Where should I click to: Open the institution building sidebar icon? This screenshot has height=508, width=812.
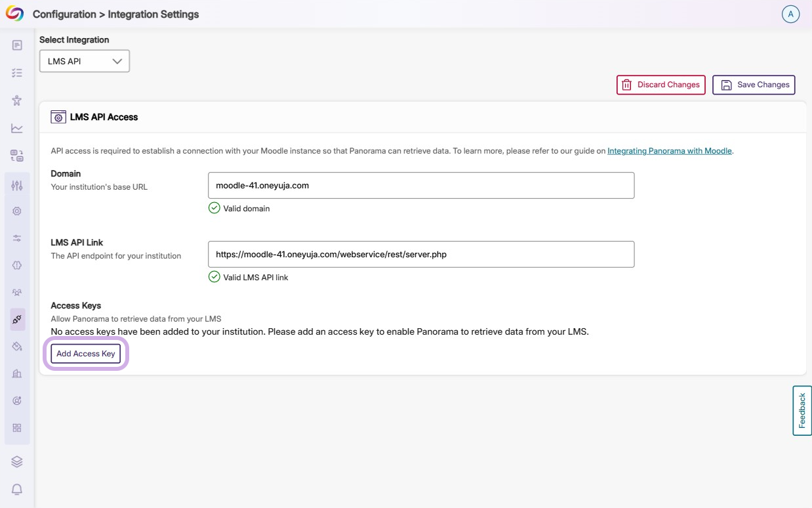pos(17,373)
